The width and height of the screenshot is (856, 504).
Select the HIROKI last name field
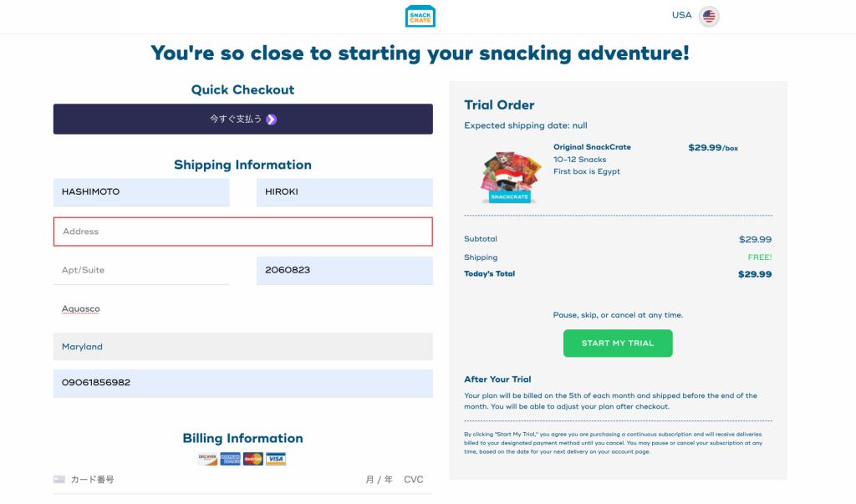pos(344,192)
